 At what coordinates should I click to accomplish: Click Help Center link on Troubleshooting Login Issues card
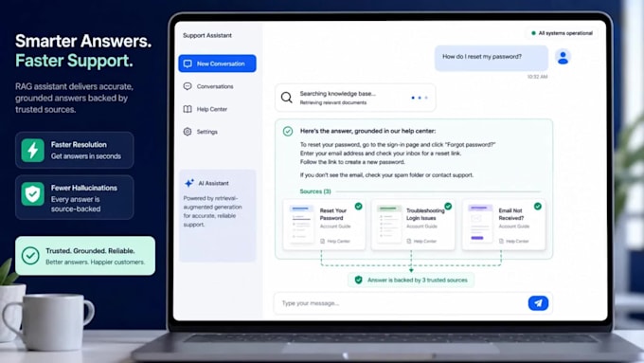(421, 242)
